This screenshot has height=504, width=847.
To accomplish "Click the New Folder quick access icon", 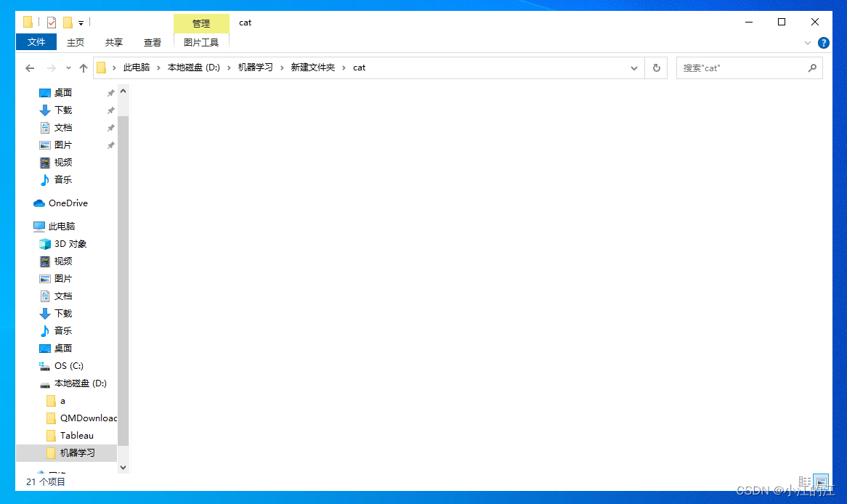I will 68,22.
